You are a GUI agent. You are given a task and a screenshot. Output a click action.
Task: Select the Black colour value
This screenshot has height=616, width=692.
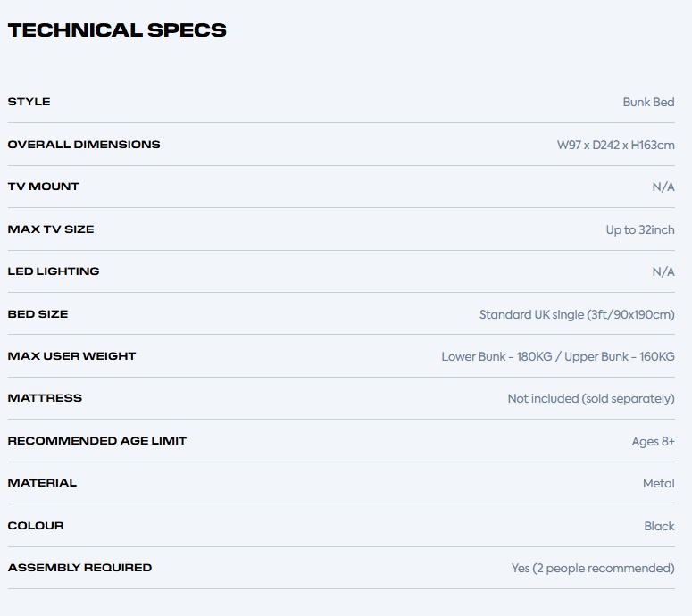[659, 526]
